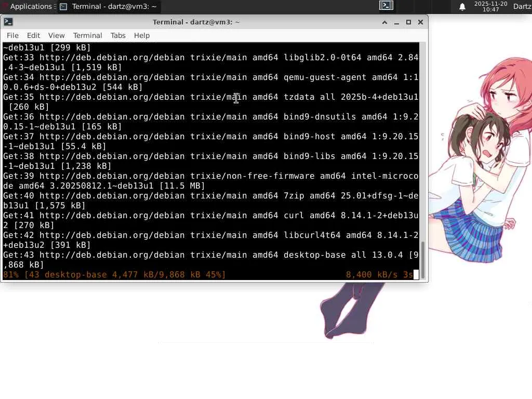The image size is (532, 399).
Task: Click the Get:36 bind9-dnsutils line
Action: pyautogui.click(x=211, y=122)
